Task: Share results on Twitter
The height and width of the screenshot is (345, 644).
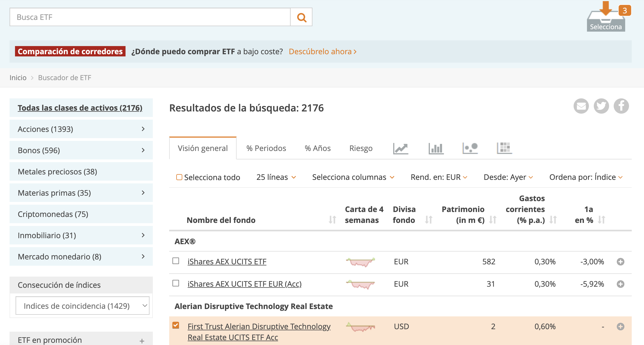Action: pos(601,106)
